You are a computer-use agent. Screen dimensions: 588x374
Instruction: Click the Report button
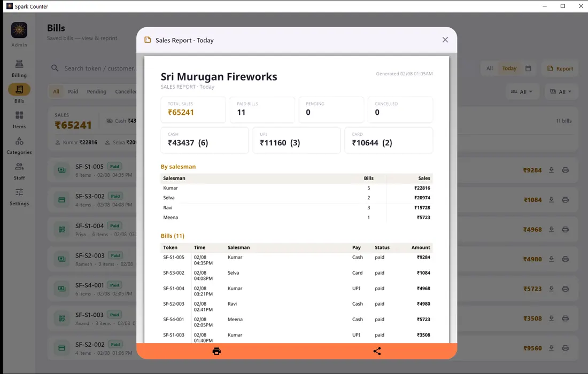point(560,68)
